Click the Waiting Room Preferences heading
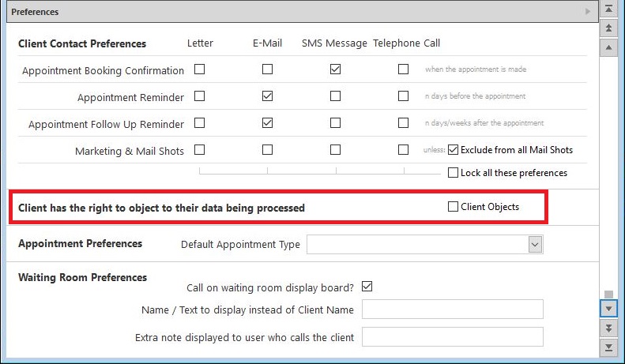The height and width of the screenshot is (364, 625). pyautogui.click(x=82, y=277)
